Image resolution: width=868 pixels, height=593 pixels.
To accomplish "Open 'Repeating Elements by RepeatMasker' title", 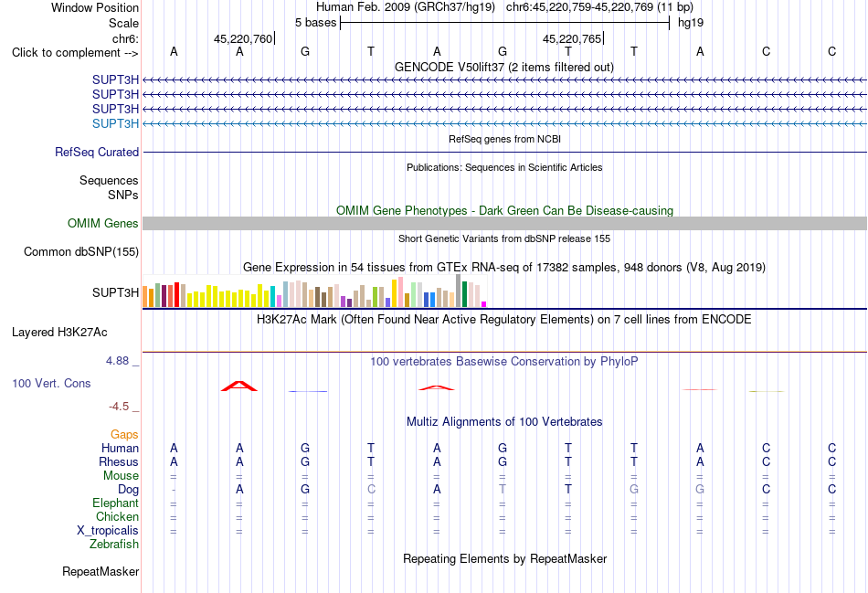I will pyautogui.click(x=504, y=559).
